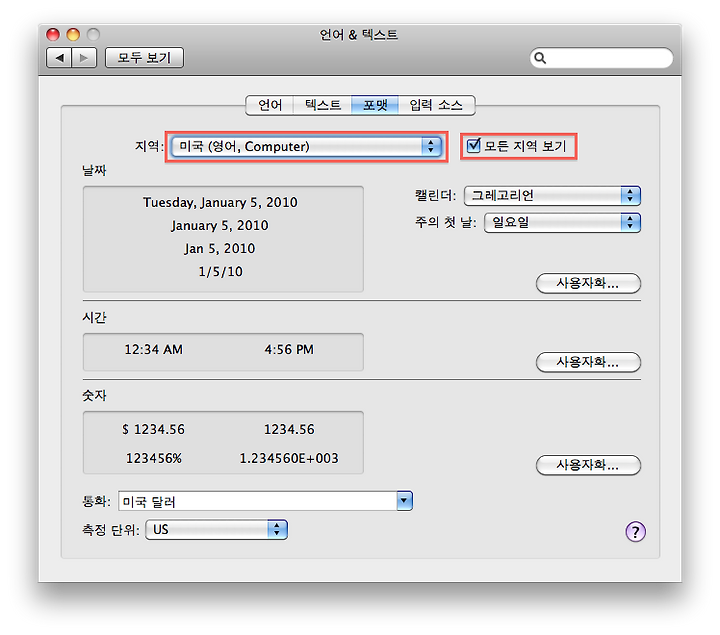The width and height of the screenshot is (720, 635).
Task: Open the 캘린더 dropdown showing 그레고리언
Action: coord(552,196)
